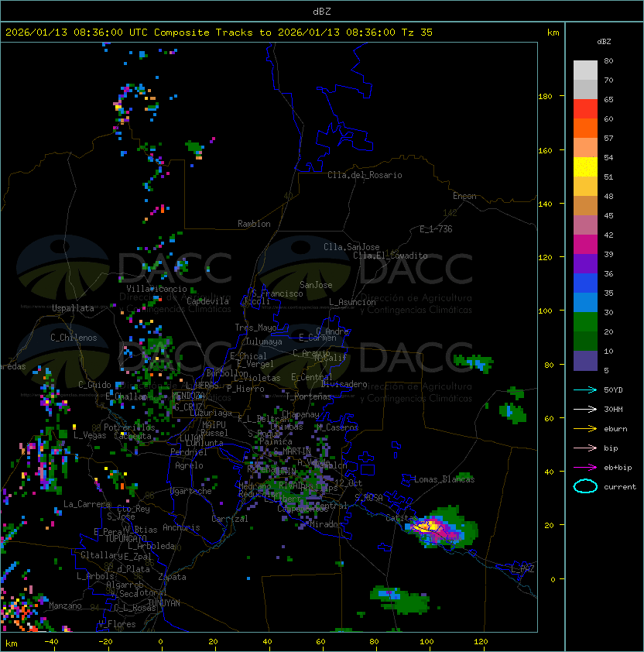Click the 'Capdevila' map label
This screenshot has height=652, width=644.
pos(207,301)
